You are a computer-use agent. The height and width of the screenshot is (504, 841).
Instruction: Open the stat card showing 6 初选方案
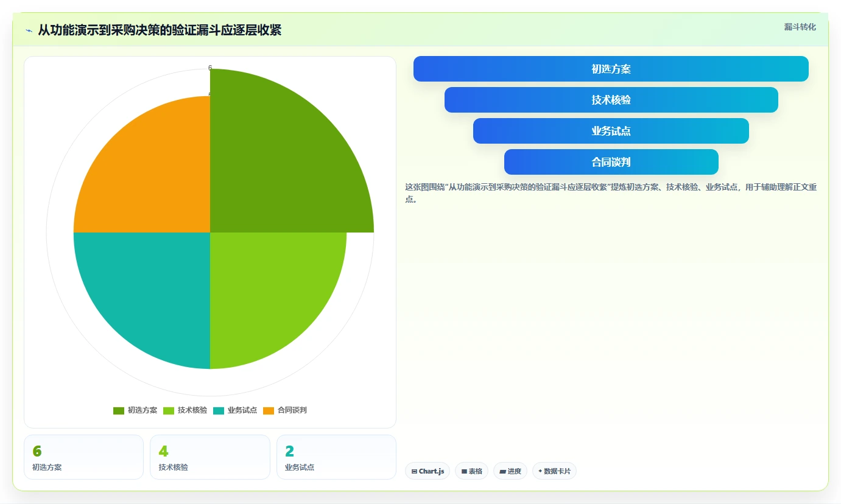click(x=83, y=457)
